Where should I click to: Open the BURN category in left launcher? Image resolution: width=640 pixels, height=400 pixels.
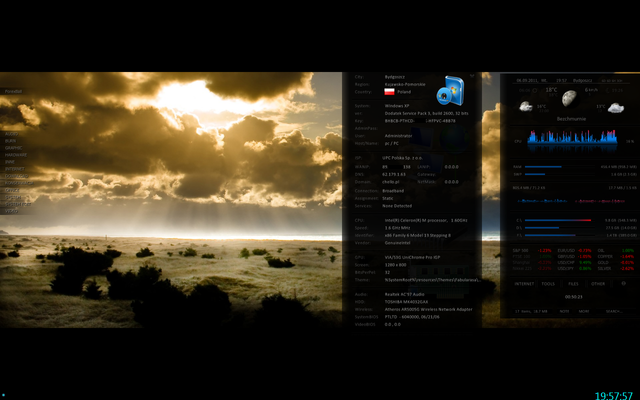pos(10,141)
